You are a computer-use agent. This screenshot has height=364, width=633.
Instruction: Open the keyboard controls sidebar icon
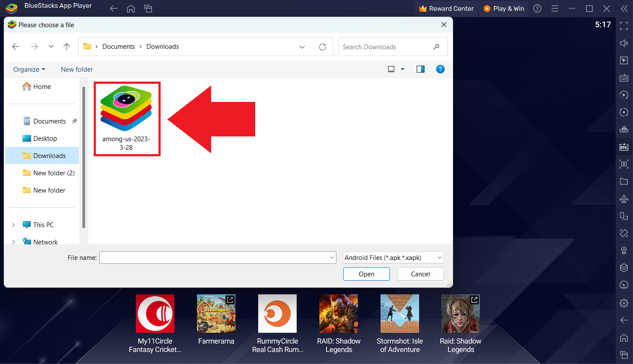pos(624,78)
